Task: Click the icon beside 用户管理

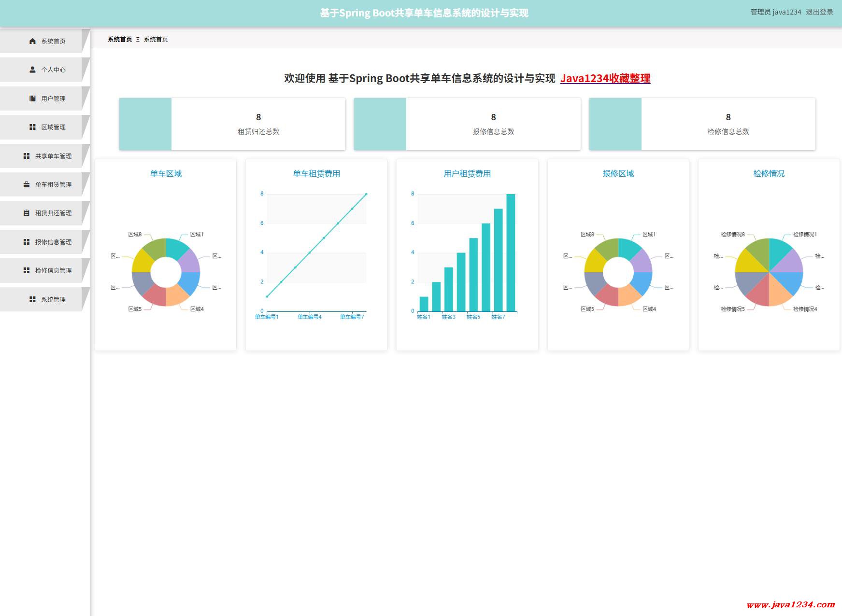Action: [x=32, y=98]
